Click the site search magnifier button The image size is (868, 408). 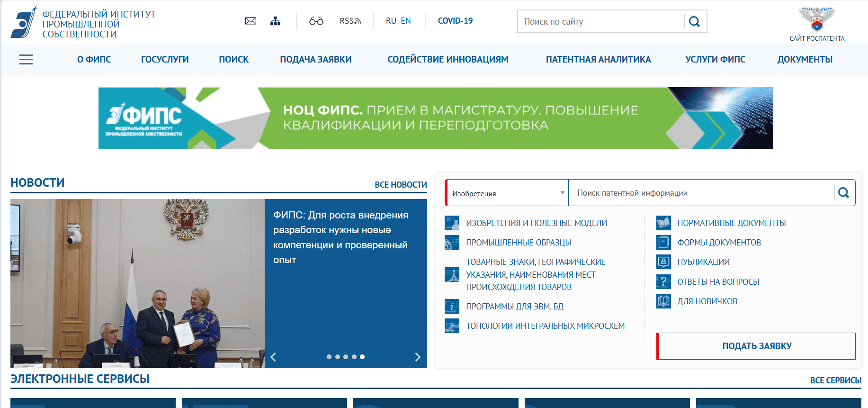tap(694, 21)
